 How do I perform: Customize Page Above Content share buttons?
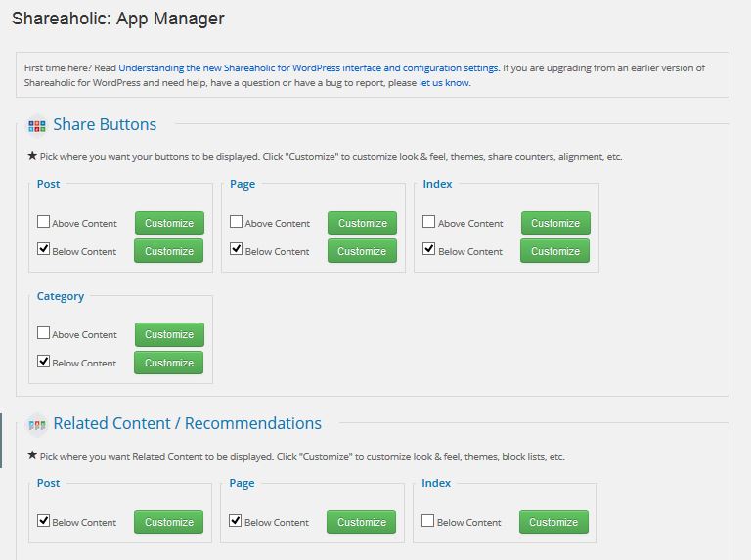[x=362, y=223]
